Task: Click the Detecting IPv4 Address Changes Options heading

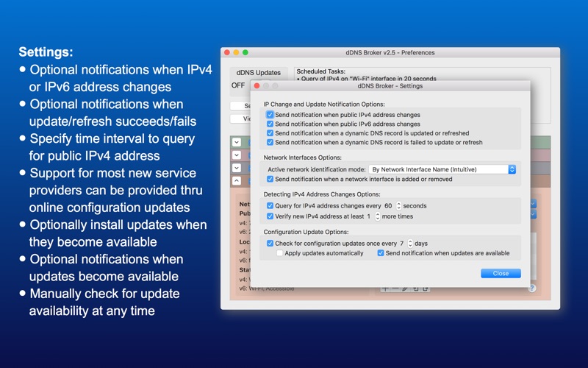Action: [322, 194]
